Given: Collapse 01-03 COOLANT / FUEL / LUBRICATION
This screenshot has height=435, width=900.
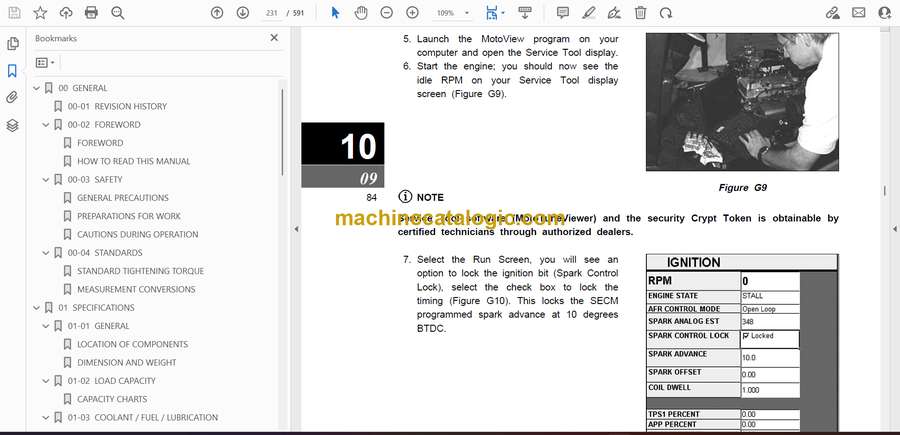Looking at the screenshot, I should tap(46, 417).
